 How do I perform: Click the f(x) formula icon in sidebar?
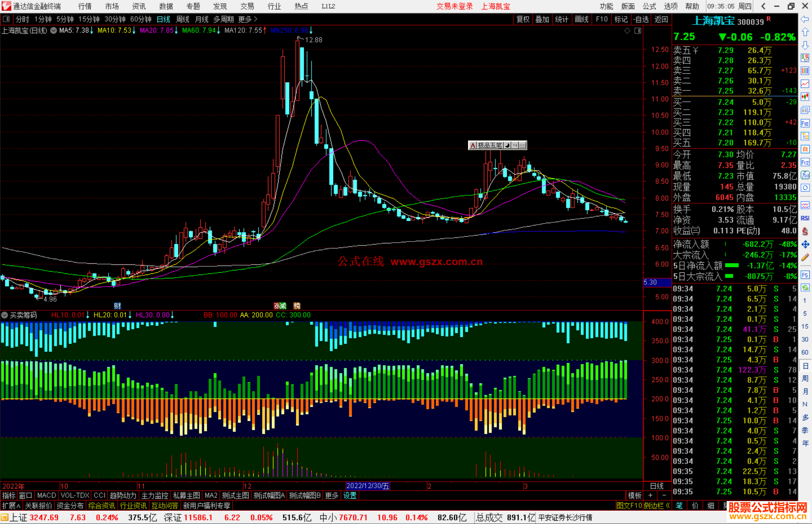pyautogui.click(x=805, y=175)
